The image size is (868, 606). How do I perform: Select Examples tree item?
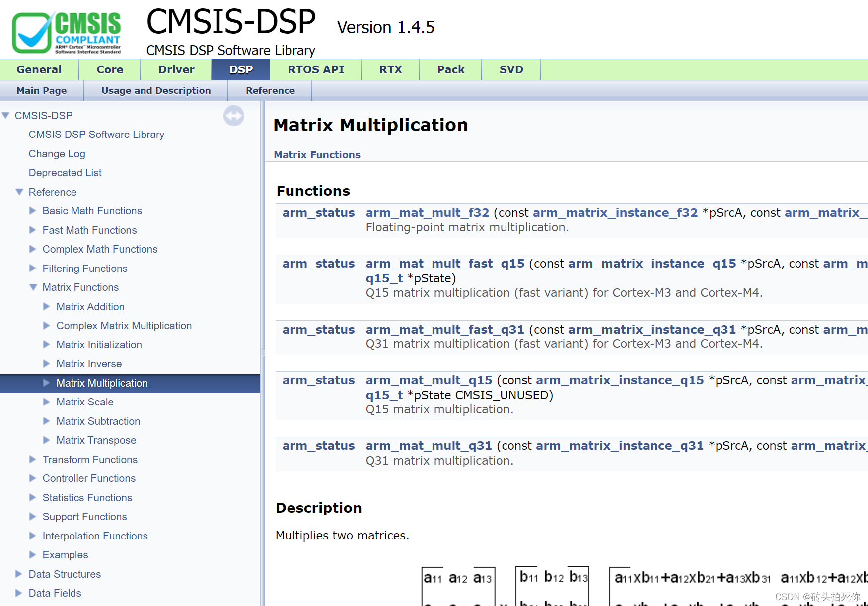pyautogui.click(x=66, y=555)
